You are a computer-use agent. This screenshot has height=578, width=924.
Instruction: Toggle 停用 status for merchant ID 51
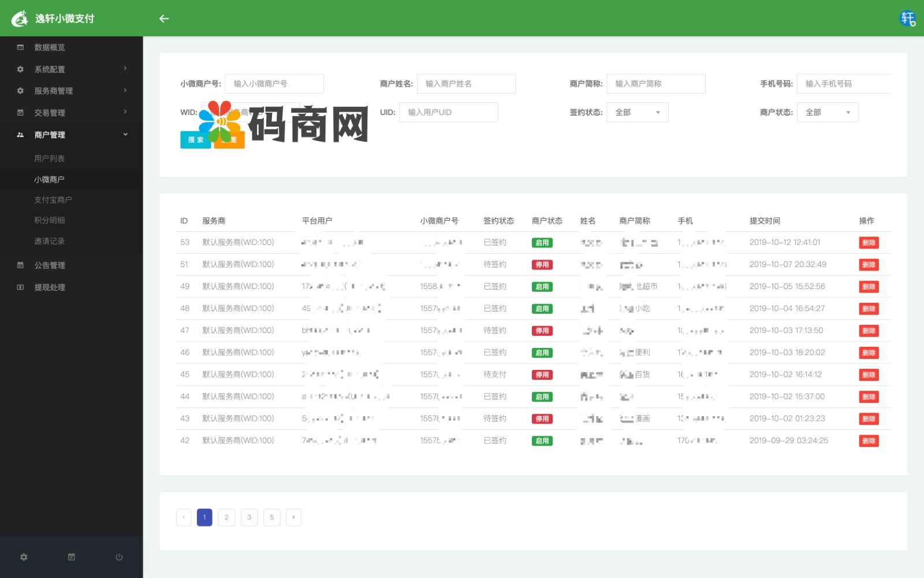click(543, 264)
